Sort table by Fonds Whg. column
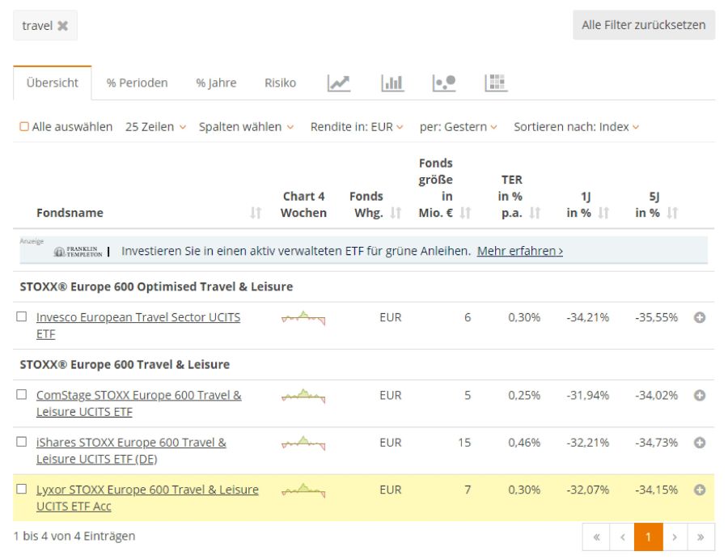The height and width of the screenshot is (560, 728). 396,213
